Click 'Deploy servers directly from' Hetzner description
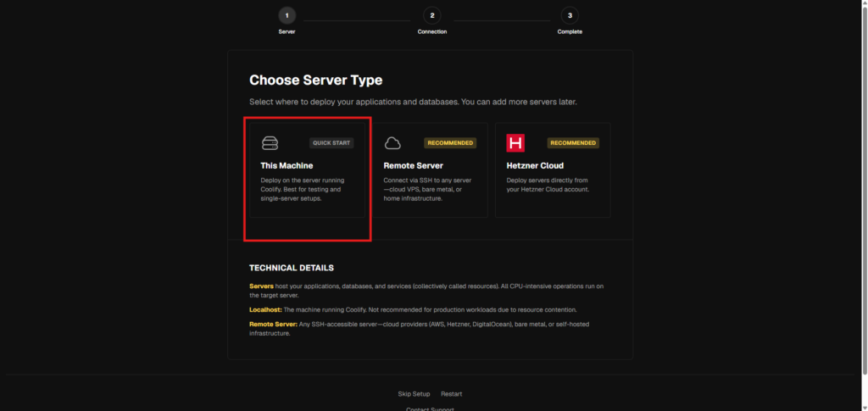This screenshot has width=868, height=411. click(548, 185)
